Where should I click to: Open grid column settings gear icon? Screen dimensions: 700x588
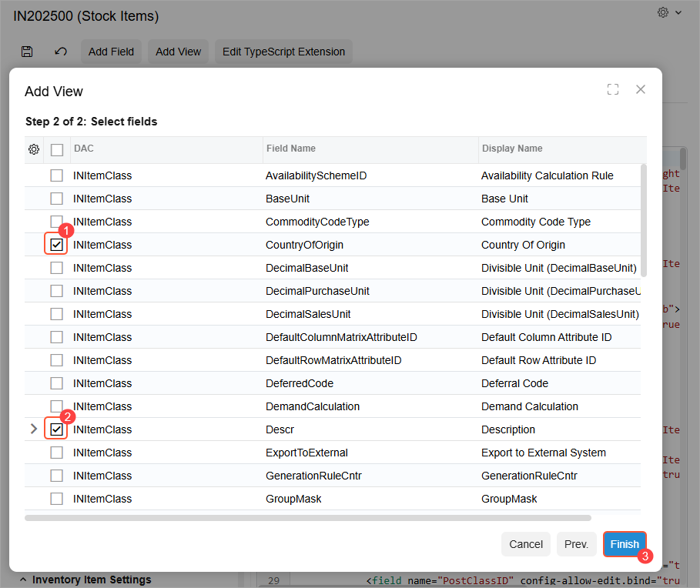[34, 149]
